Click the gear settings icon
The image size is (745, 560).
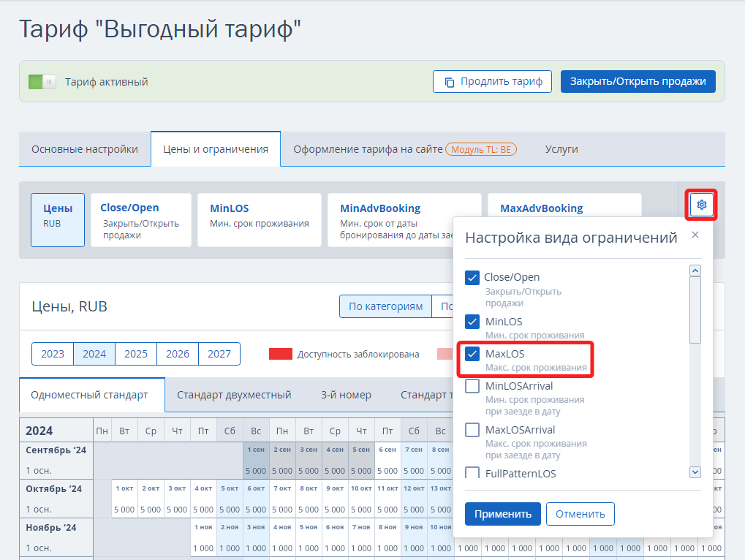point(701,205)
